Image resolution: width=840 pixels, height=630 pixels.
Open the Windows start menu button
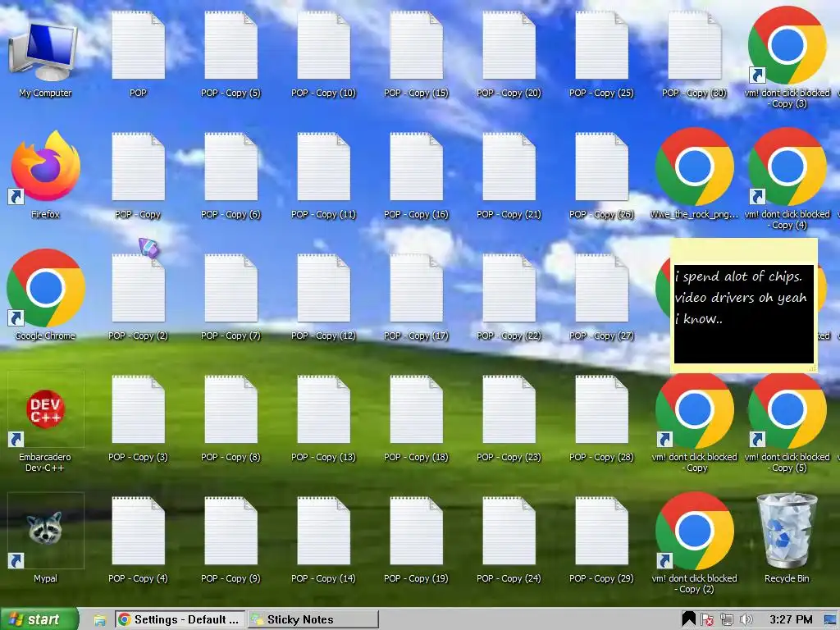[x=39, y=619]
